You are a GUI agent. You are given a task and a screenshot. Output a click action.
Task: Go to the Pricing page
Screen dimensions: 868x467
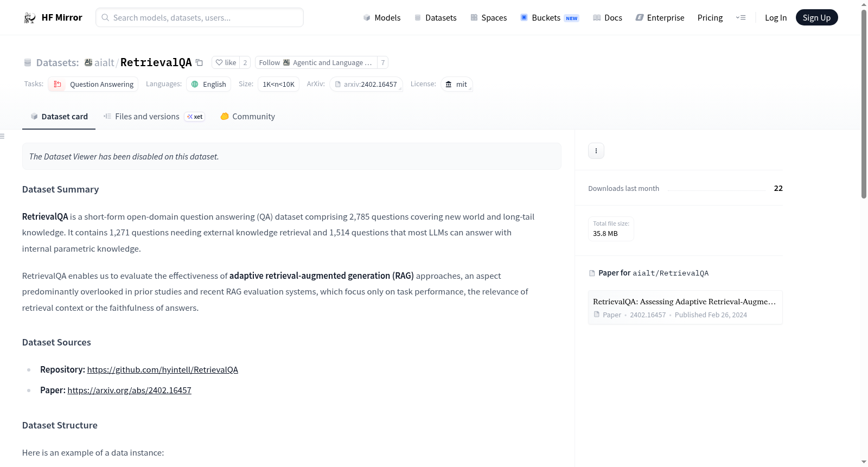710,17
